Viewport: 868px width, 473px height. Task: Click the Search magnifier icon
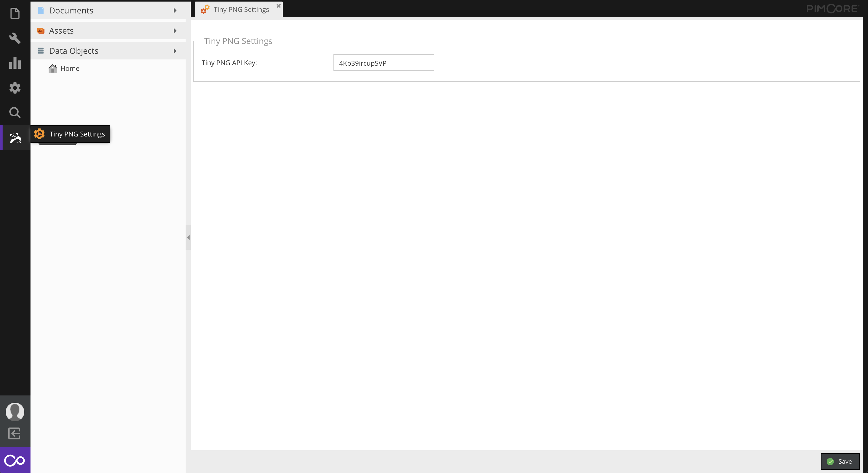tap(15, 112)
